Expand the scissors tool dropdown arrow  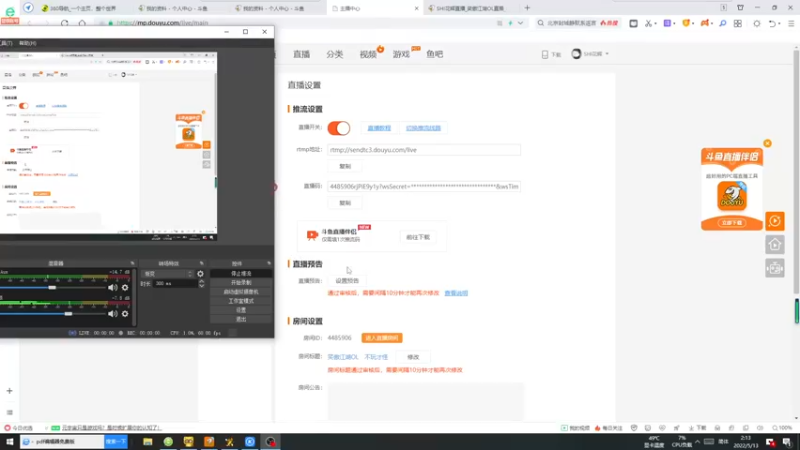(655, 23)
